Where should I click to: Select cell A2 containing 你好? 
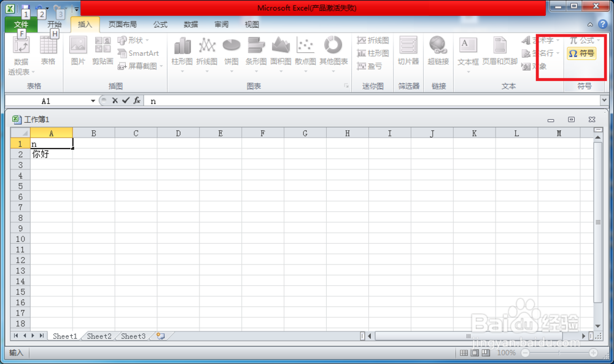click(x=52, y=154)
